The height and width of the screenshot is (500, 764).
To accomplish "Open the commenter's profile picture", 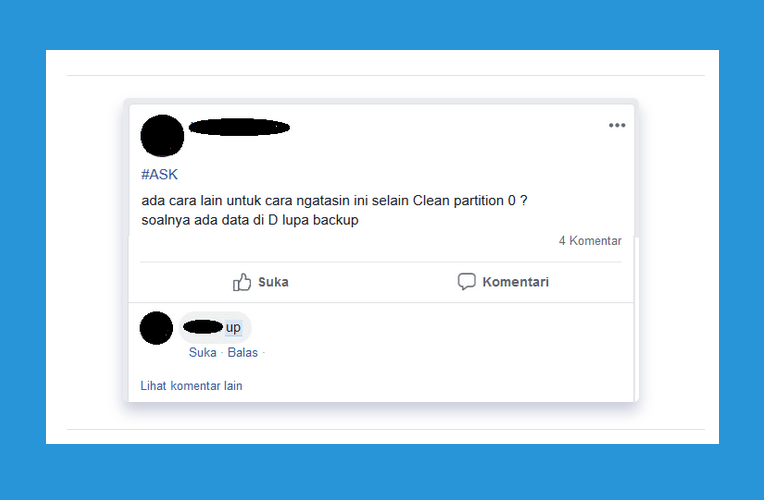I will 156,328.
